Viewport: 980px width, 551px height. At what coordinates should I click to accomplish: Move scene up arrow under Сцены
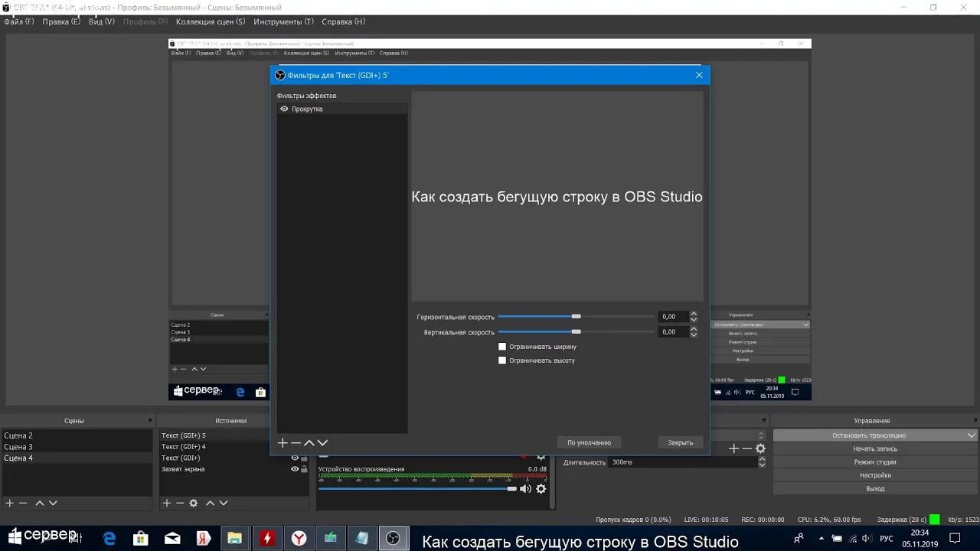tap(40, 503)
